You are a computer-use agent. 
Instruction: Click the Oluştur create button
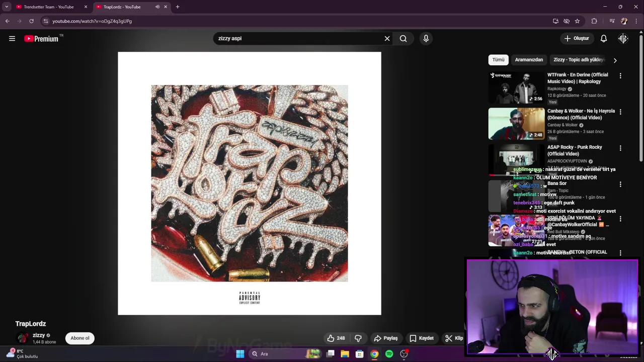(576, 39)
